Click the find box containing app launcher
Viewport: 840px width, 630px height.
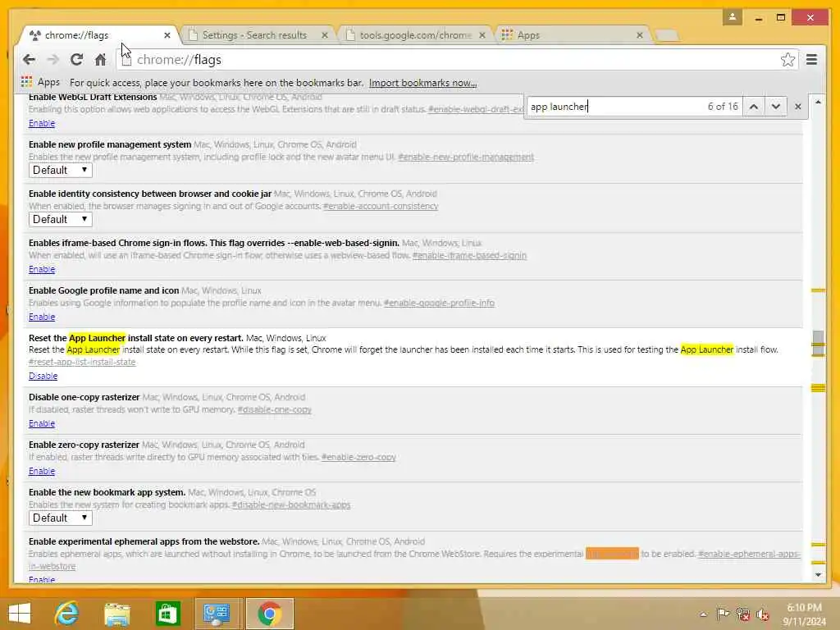[616, 106]
